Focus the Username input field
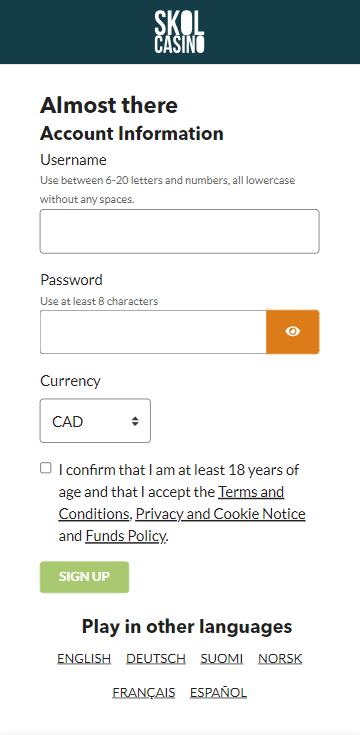The image size is (360, 735). tap(180, 232)
